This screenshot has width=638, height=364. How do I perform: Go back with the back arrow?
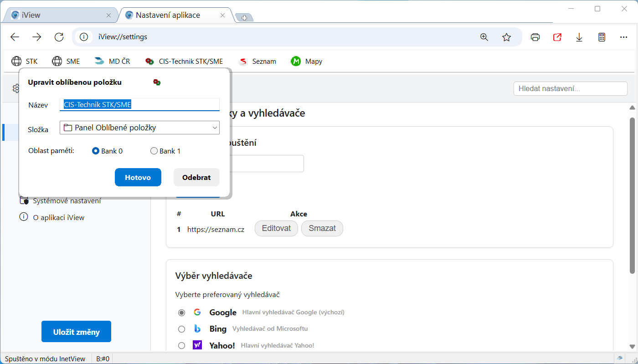pos(15,37)
